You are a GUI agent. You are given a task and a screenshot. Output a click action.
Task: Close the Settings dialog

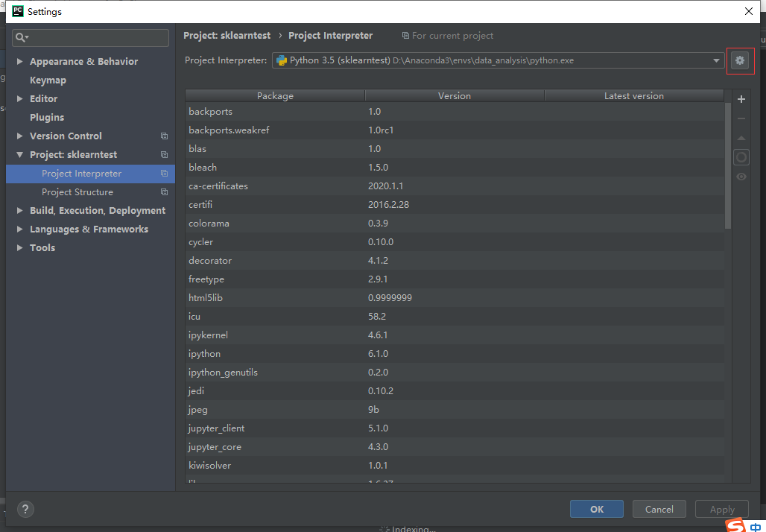coord(748,11)
